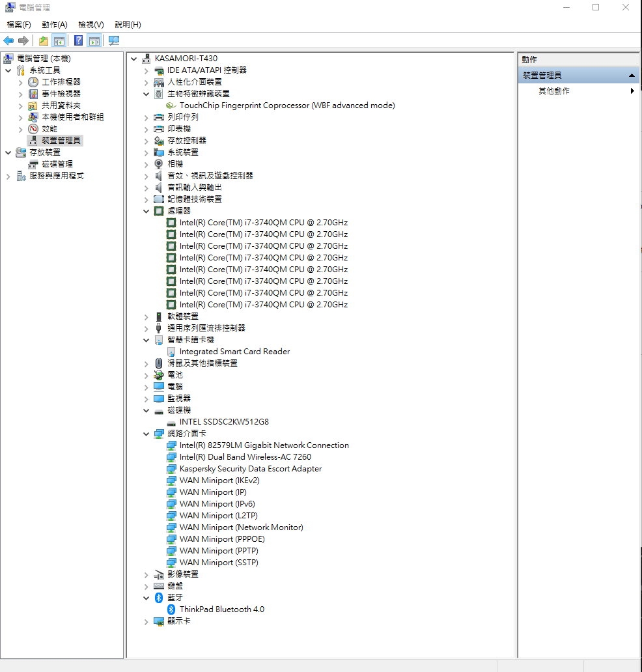Select Kaspersky Security Data Escort Adapter
642x672 pixels.
(250, 469)
